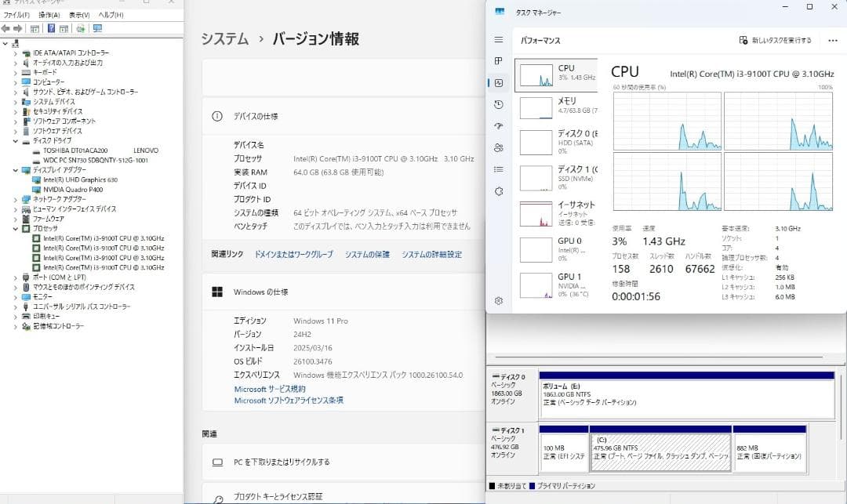
Task: Click the Back arrow in Device Manager
Action: [6, 28]
